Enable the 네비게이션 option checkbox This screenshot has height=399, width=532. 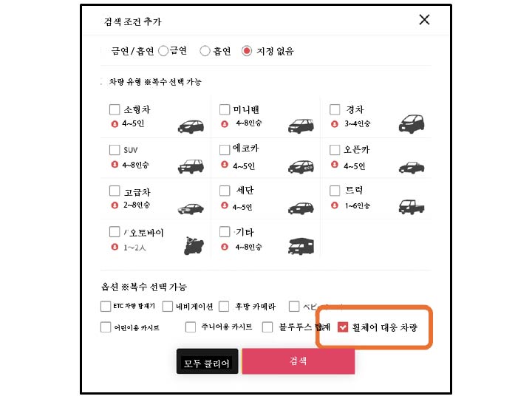[x=168, y=307]
